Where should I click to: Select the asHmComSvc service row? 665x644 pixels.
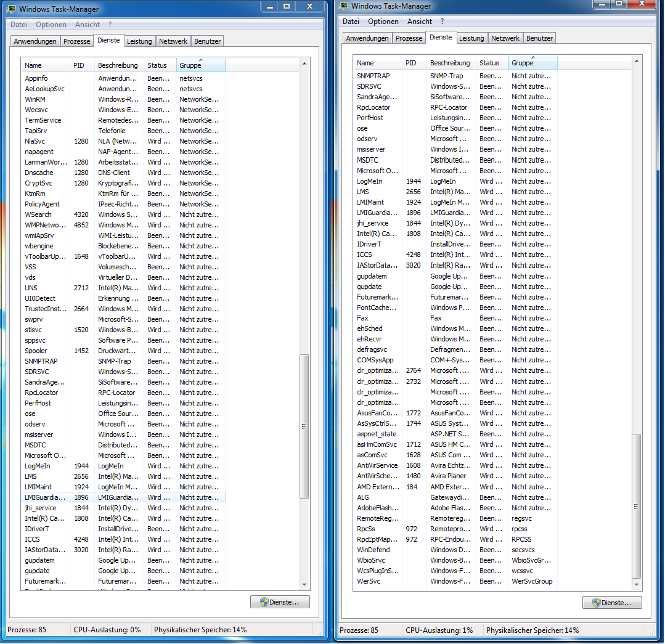tap(455, 444)
